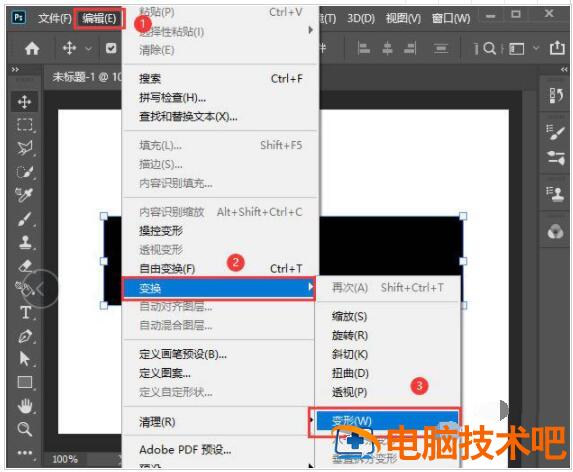Click the Share export icon
573x472 pixels.
pos(557,48)
